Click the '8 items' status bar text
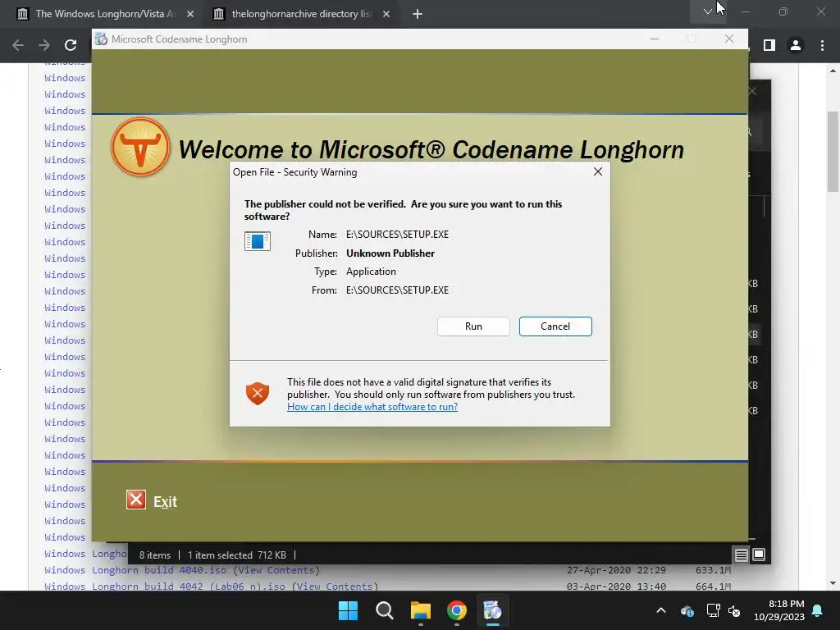 pos(155,555)
